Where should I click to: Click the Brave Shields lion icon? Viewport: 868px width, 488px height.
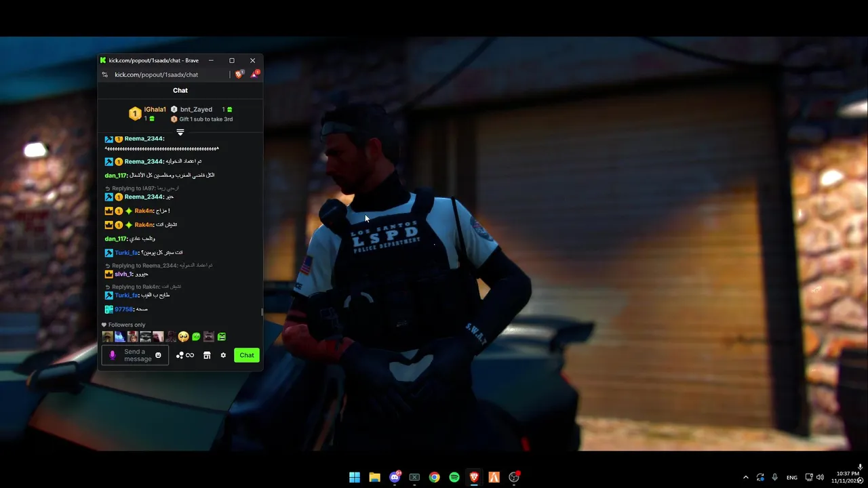pyautogui.click(x=239, y=75)
